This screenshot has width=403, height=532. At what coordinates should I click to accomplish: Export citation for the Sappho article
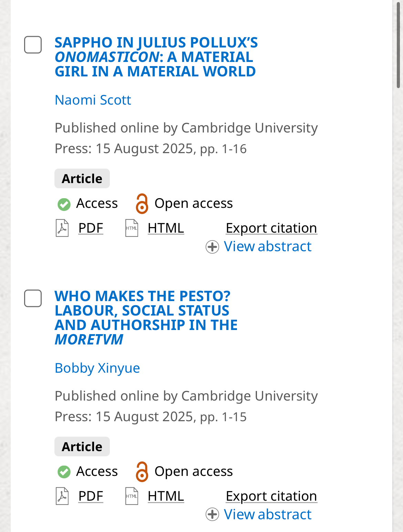271,228
